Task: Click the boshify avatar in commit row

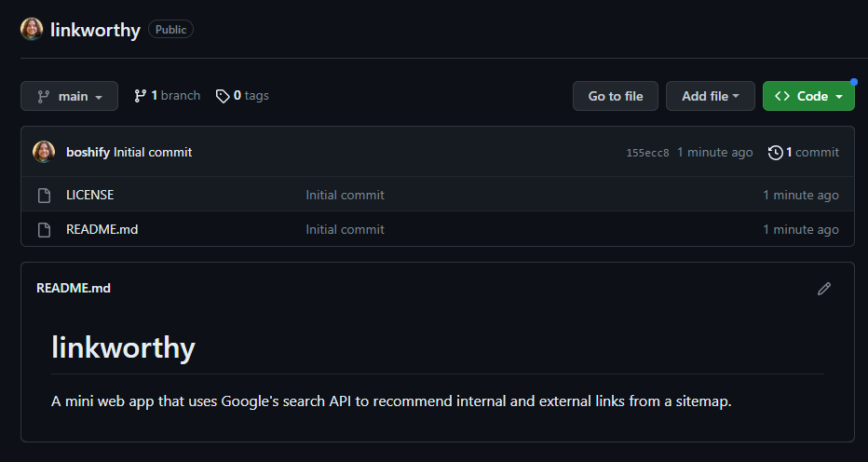Action: [x=44, y=152]
